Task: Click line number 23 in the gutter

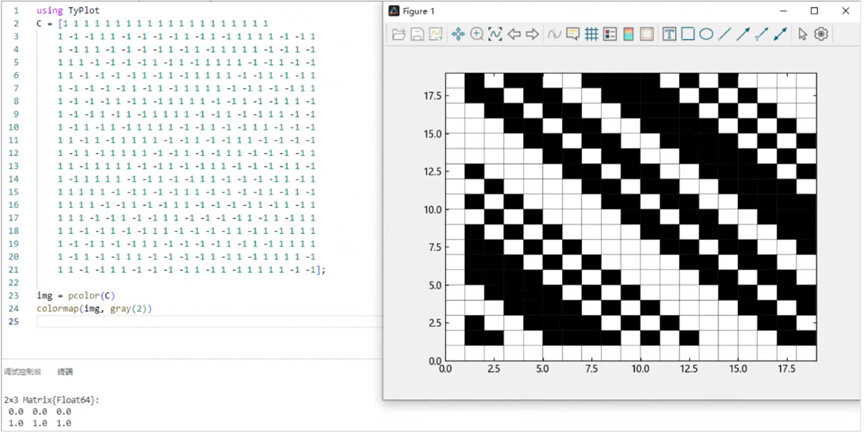Action: pyautogui.click(x=14, y=295)
